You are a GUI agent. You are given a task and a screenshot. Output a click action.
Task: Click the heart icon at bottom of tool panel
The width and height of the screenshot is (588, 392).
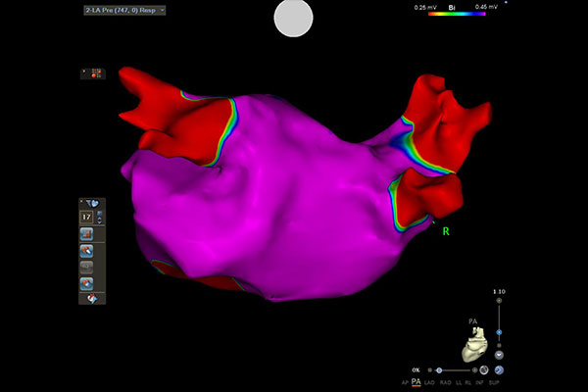pos(95,298)
